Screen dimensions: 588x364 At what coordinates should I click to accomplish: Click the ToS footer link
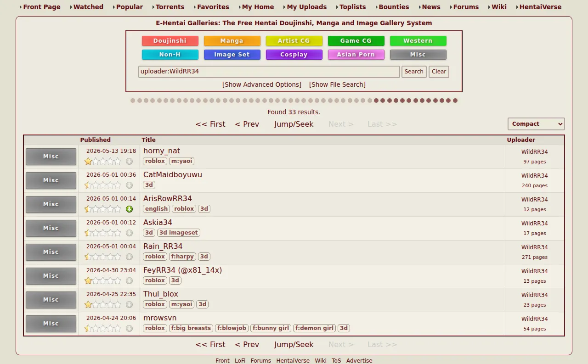336,361
